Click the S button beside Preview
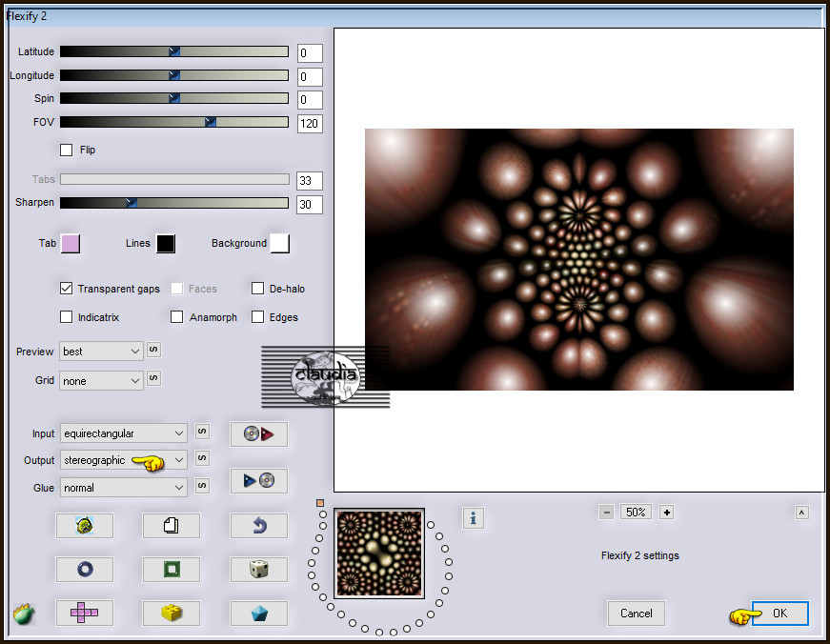This screenshot has height=644, width=830. (x=153, y=350)
